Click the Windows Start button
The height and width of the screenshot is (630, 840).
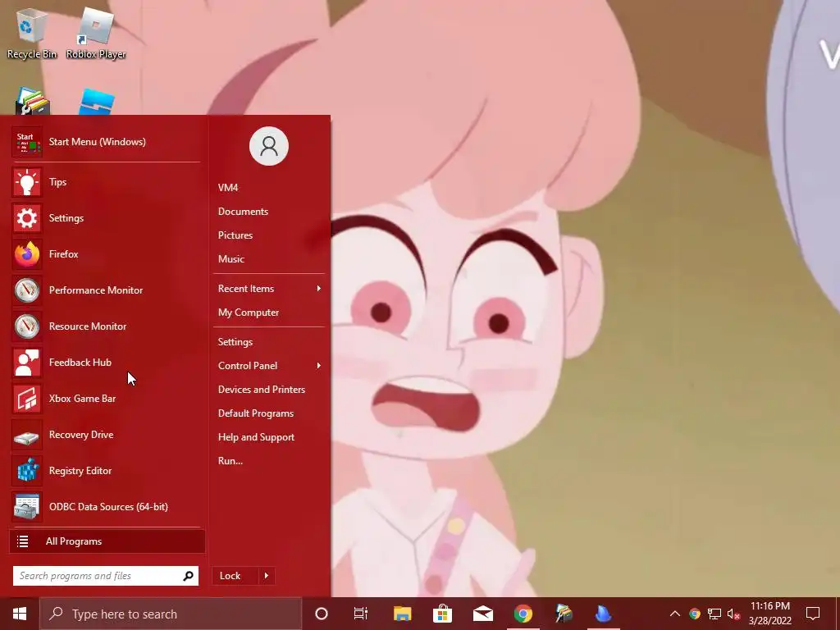(x=20, y=614)
